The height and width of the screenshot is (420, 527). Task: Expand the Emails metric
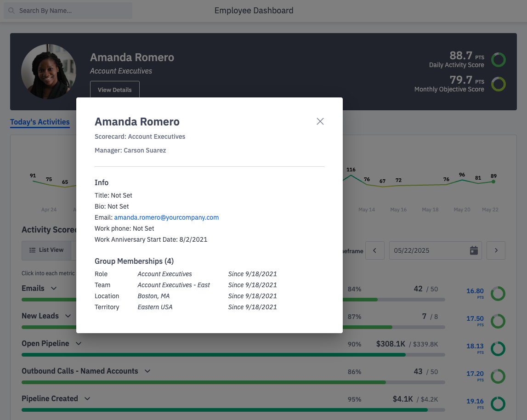(x=54, y=289)
